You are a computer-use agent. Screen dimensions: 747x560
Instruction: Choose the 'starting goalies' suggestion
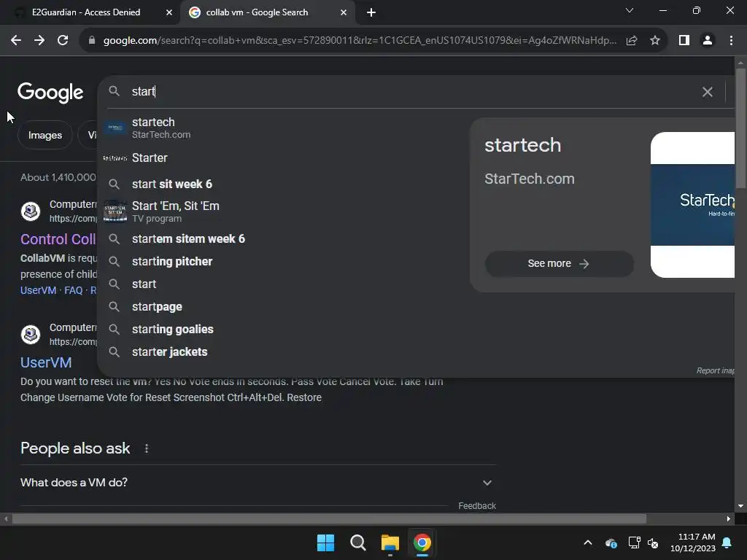pyautogui.click(x=283, y=329)
